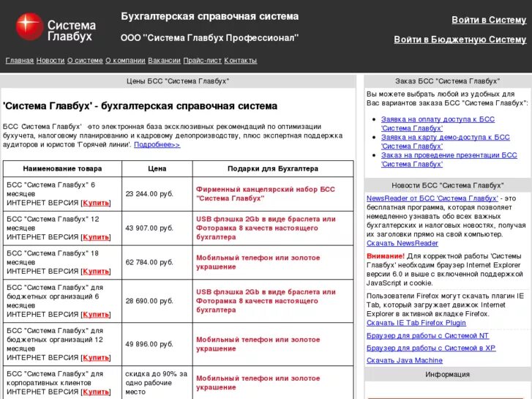Viewport: 532px width, 399px height.
Task: Select the price 49 896.00 руб.
Action: pos(149,344)
